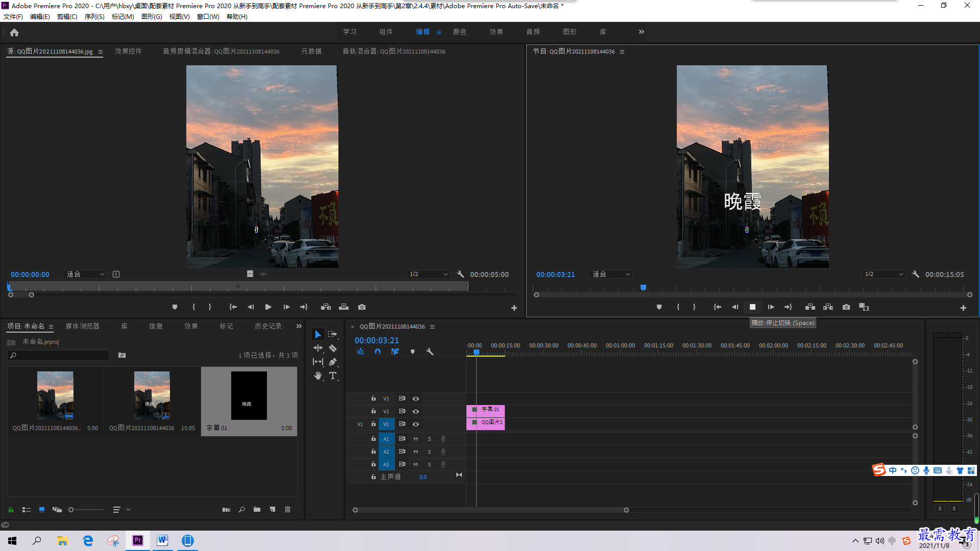Go to home screen icon
Viewport: 980px width, 551px height.
point(14,32)
